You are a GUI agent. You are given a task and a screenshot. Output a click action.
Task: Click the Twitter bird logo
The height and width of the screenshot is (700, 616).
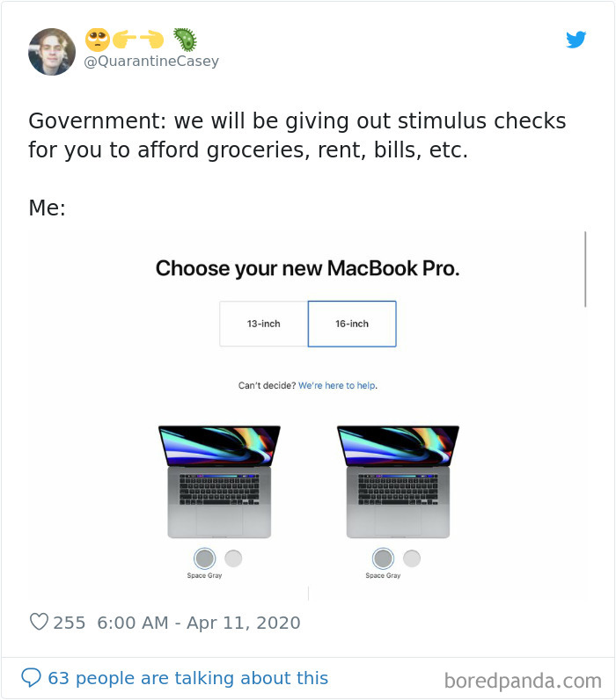tap(576, 40)
